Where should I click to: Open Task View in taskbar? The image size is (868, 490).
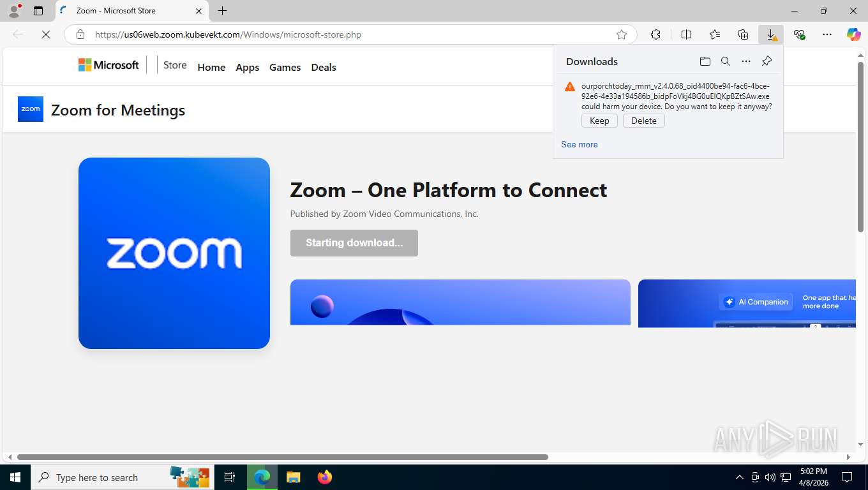[x=230, y=477]
